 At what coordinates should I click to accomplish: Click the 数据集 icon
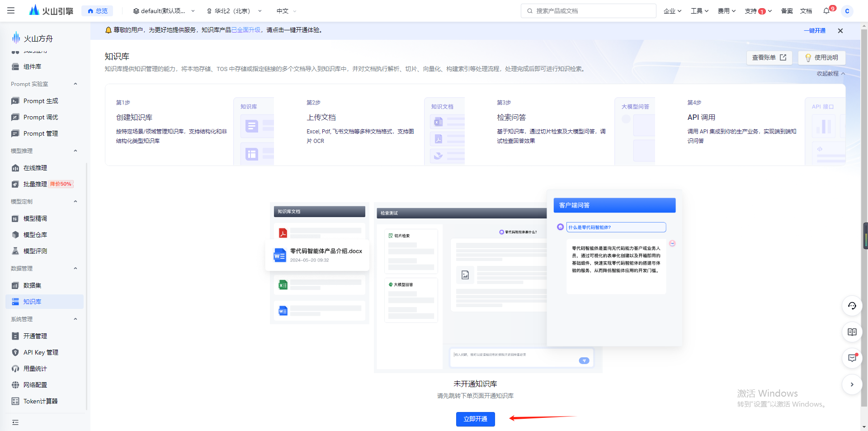coord(15,285)
